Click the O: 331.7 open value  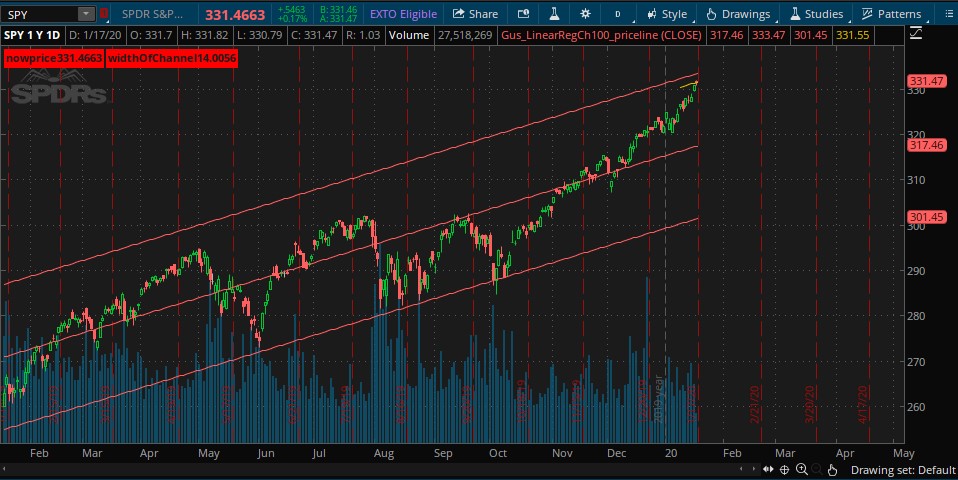click(151, 35)
